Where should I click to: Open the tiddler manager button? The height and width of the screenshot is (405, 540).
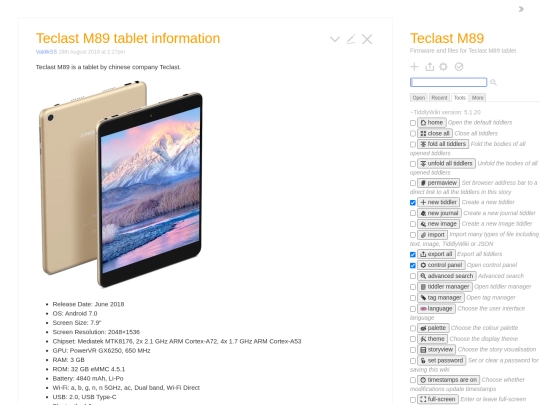click(x=445, y=287)
